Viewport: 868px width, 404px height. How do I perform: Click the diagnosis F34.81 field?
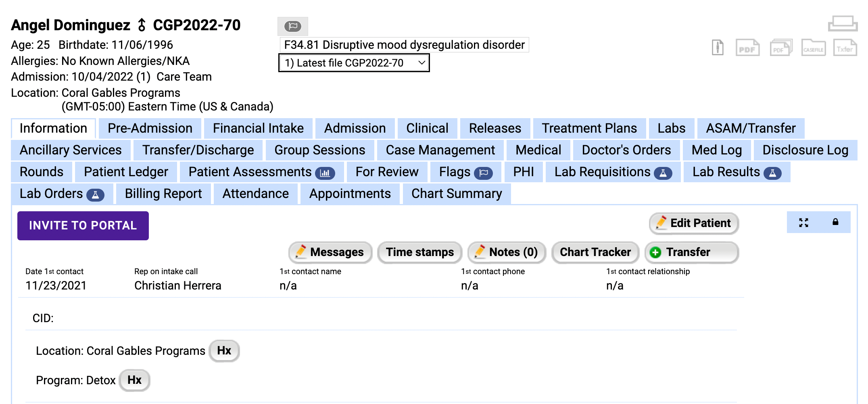point(404,45)
